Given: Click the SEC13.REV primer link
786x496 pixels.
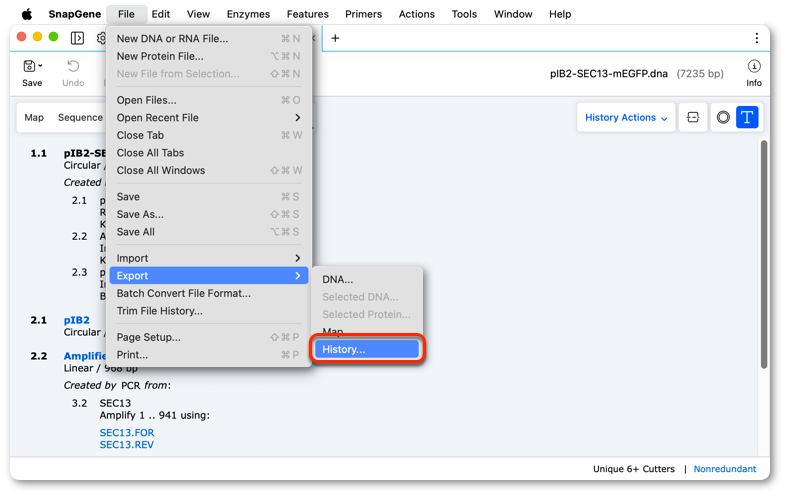Looking at the screenshot, I should click(x=127, y=445).
